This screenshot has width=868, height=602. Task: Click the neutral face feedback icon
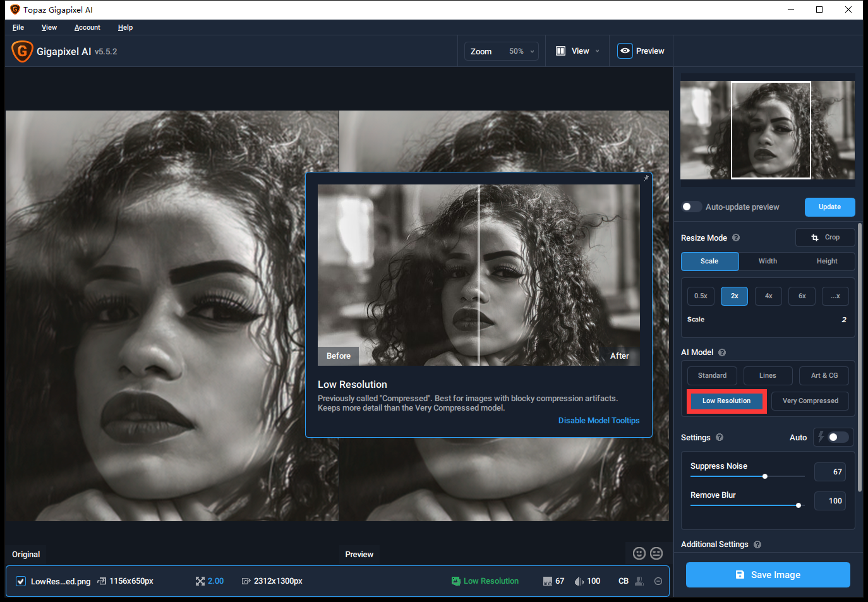tap(656, 553)
